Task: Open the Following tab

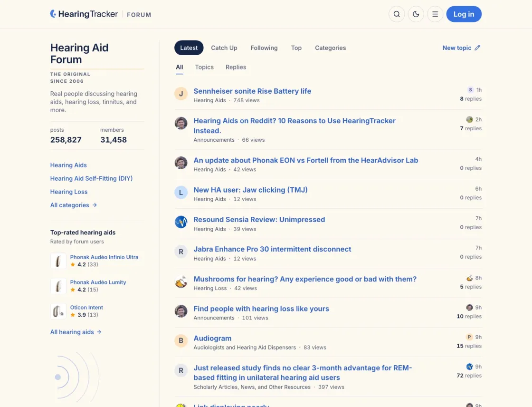Action: [264, 48]
